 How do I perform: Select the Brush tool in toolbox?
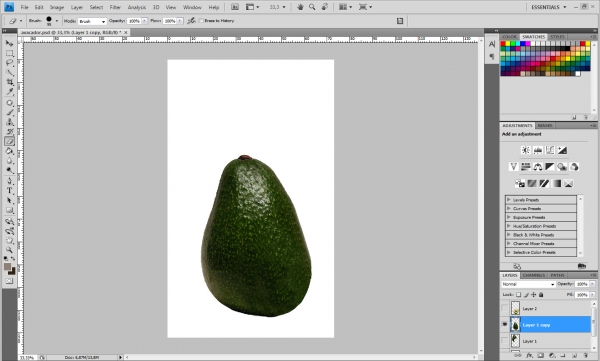pos(9,113)
